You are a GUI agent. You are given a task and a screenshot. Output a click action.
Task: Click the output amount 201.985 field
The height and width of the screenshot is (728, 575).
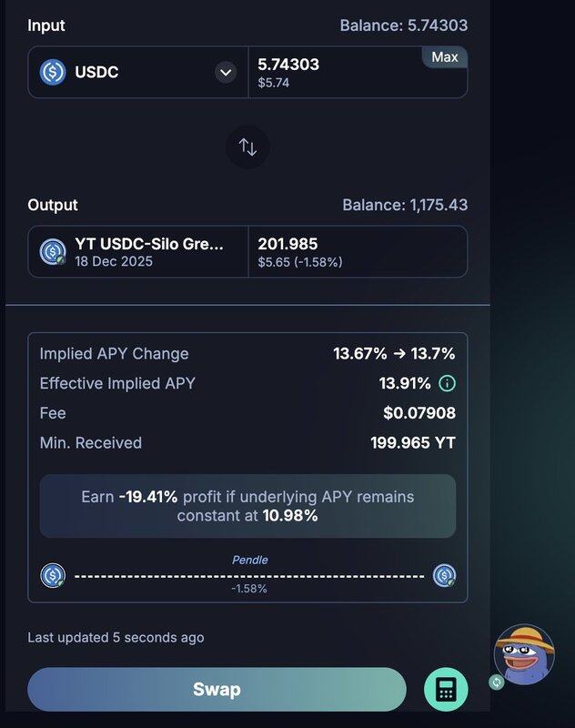358,252
